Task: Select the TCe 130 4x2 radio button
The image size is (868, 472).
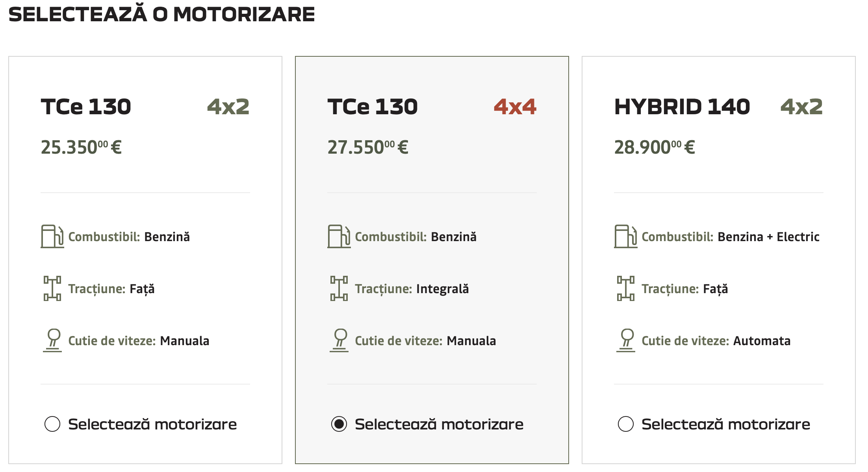Action: (x=52, y=424)
